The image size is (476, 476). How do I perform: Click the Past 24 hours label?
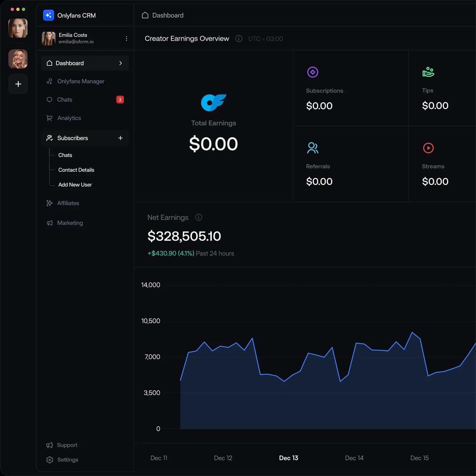(x=215, y=253)
